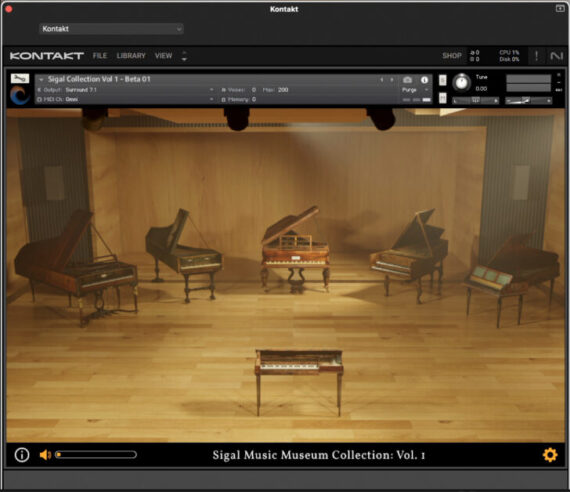Select the second piano with black lid

pyautogui.click(x=184, y=255)
